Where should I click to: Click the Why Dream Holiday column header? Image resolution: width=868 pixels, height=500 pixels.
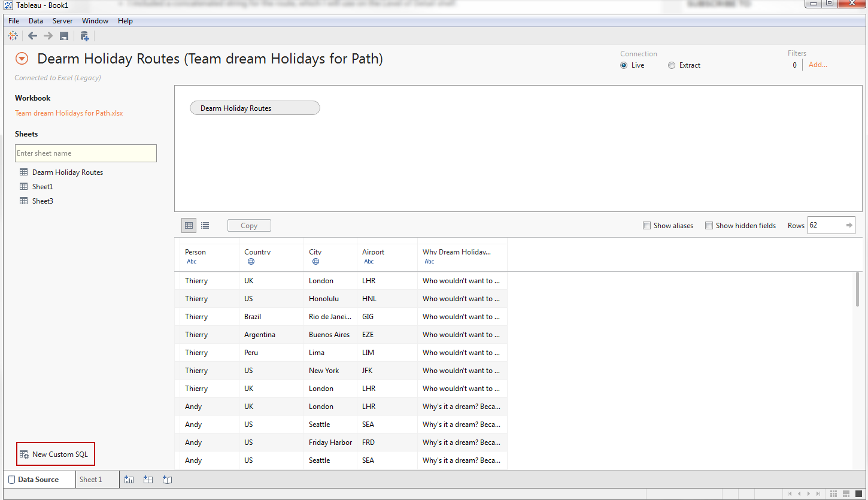(462, 257)
